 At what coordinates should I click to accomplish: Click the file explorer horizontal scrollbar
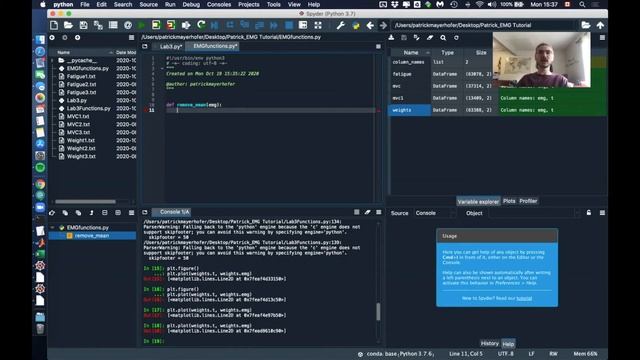pos(85,202)
